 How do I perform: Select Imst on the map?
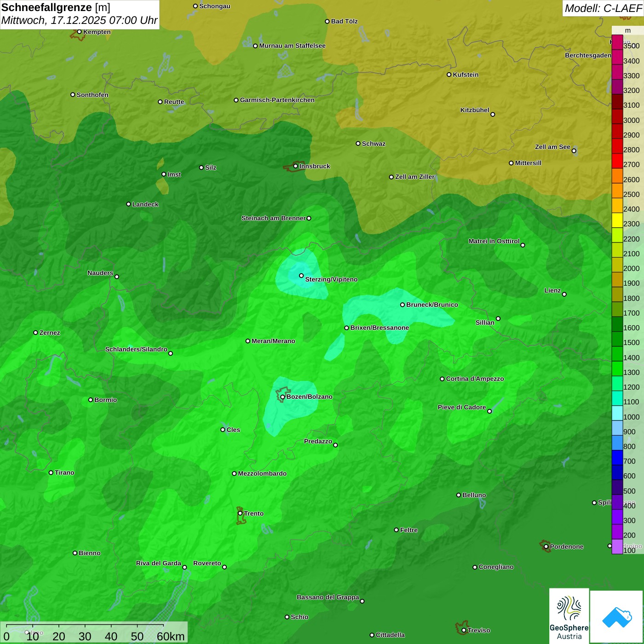tap(171, 174)
